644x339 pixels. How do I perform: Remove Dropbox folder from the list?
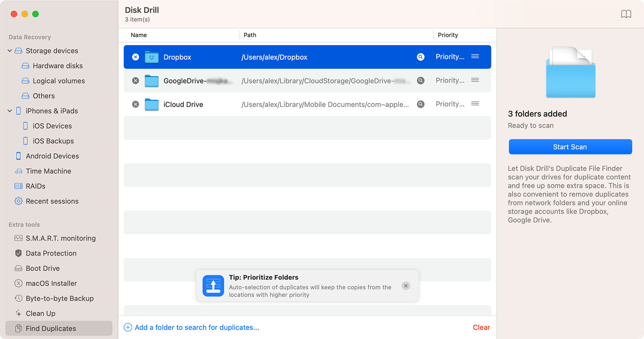click(x=136, y=57)
